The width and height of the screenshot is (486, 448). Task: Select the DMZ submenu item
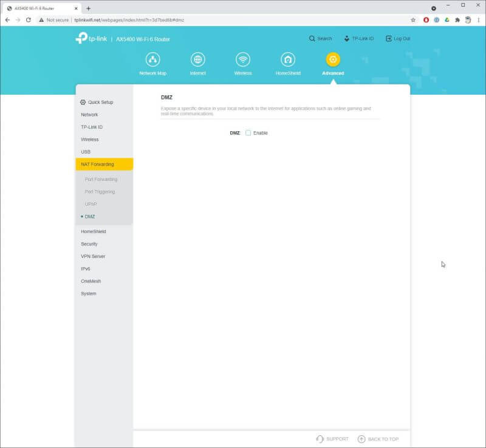pos(90,217)
